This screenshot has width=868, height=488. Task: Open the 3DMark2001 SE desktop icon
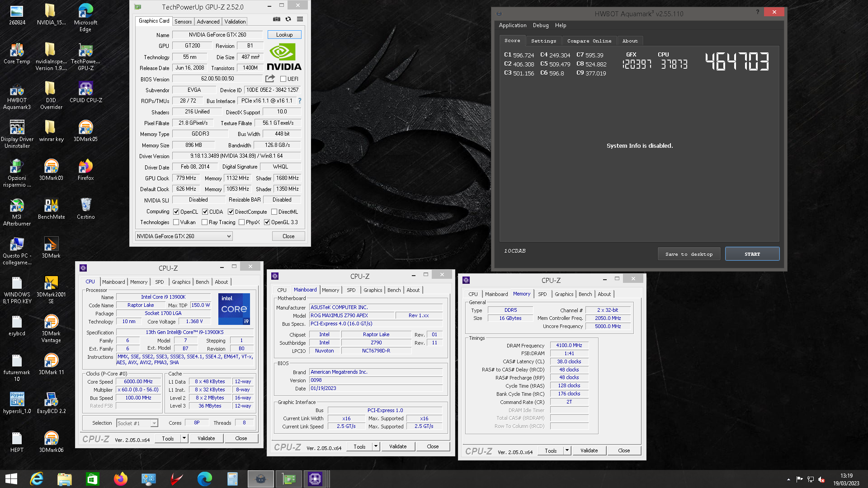[x=51, y=291]
